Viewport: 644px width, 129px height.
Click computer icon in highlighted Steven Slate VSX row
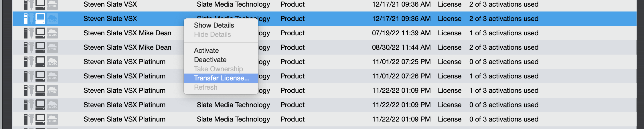point(40,19)
